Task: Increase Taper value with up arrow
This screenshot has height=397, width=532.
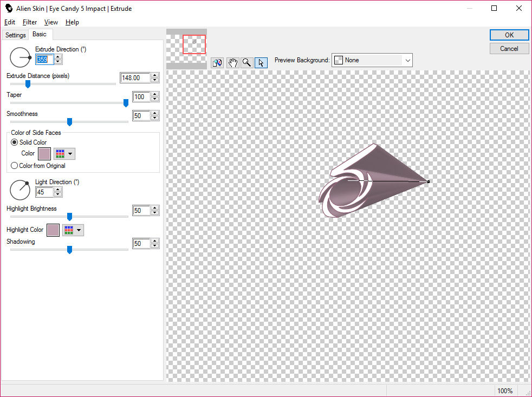Action: click(x=155, y=94)
